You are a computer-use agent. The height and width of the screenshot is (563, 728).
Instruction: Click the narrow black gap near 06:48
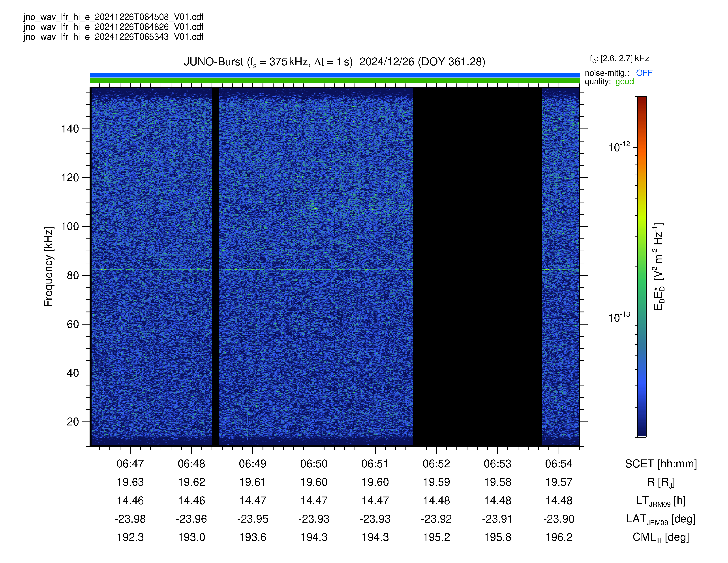tap(216, 267)
